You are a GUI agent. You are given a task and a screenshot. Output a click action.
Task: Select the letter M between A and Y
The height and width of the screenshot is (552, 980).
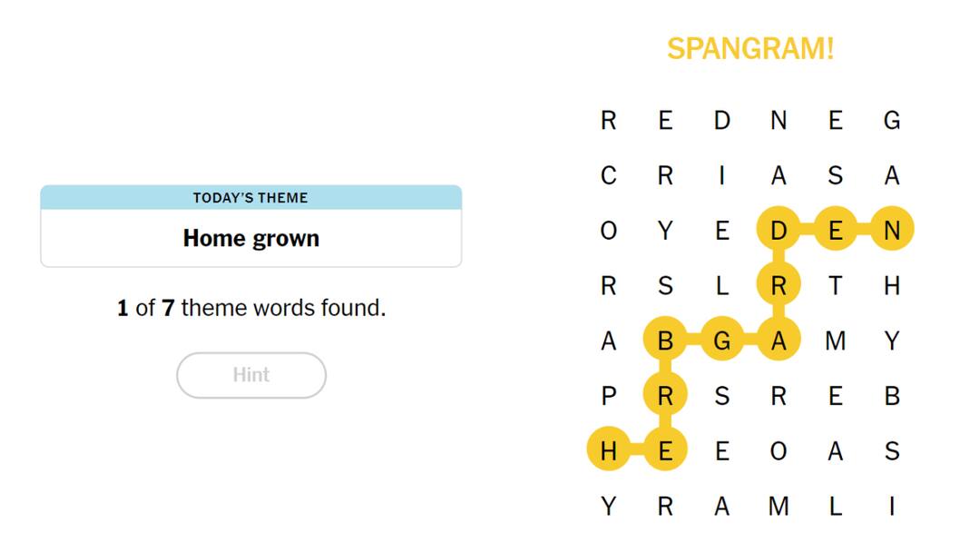click(835, 341)
